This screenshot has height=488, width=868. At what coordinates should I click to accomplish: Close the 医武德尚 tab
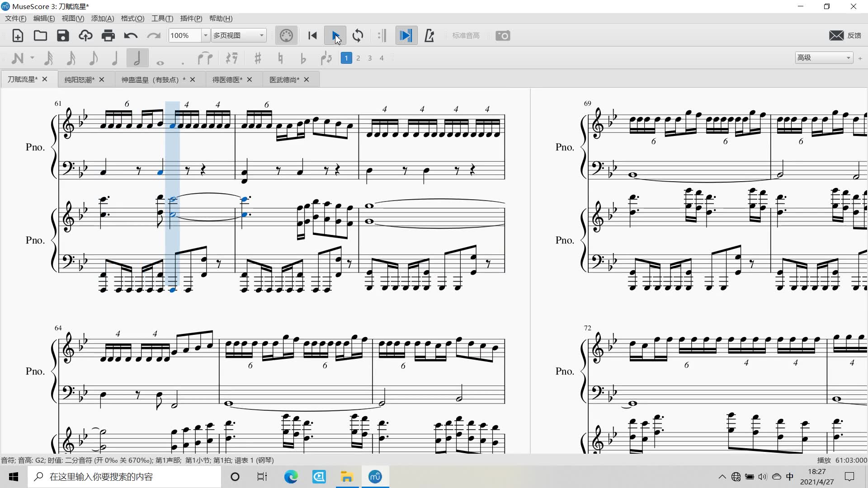click(307, 80)
